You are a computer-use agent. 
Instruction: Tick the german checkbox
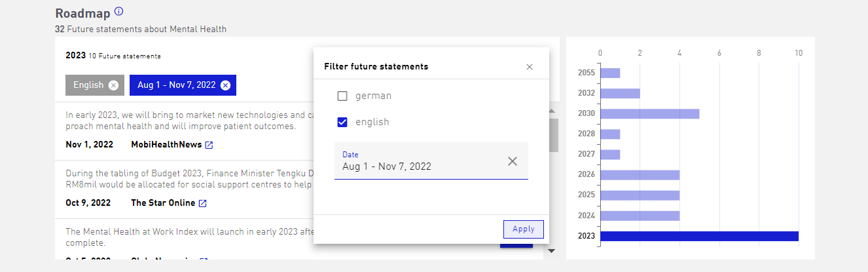342,96
